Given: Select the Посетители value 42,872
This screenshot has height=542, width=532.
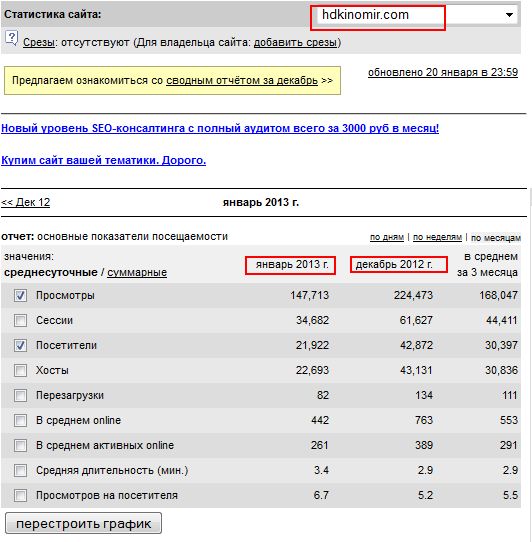Looking at the screenshot, I should click(416, 345).
